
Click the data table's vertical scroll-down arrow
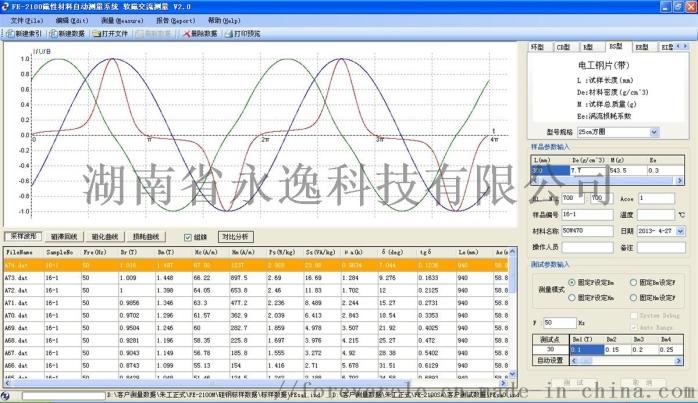[512, 374]
